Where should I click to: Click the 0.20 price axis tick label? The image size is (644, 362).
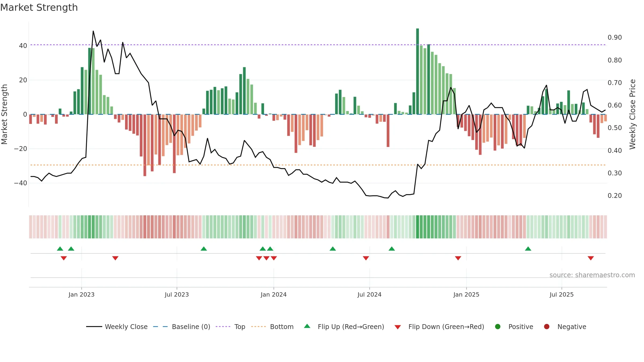tap(614, 195)
